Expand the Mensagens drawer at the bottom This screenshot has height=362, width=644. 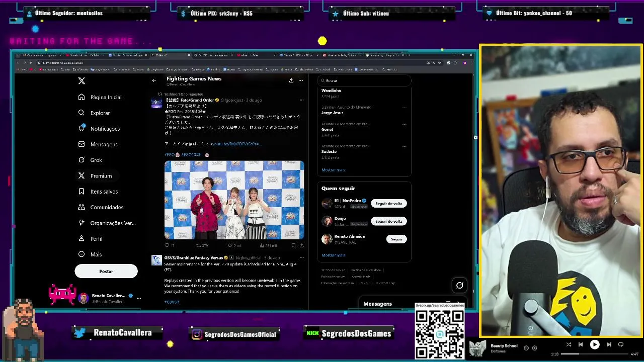[413, 304]
